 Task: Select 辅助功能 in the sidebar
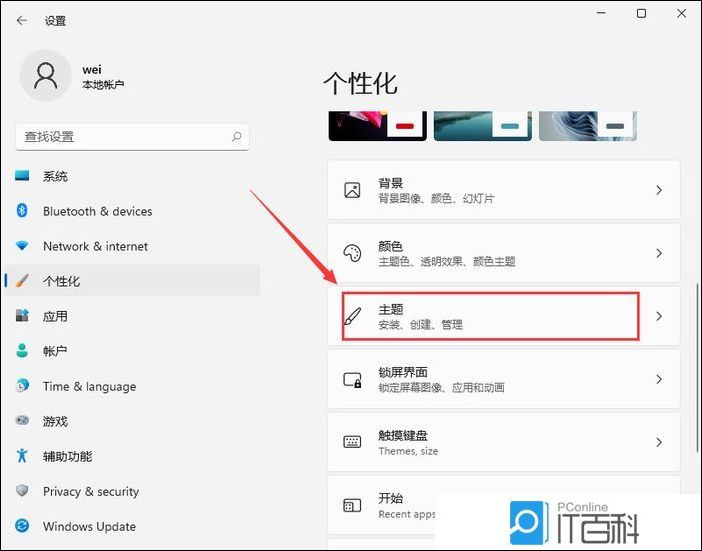[133, 456]
